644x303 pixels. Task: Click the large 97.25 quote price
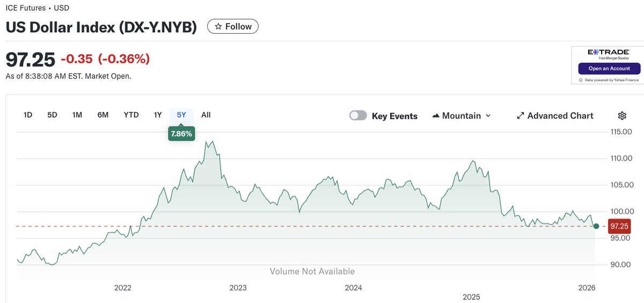click(30, 59)
